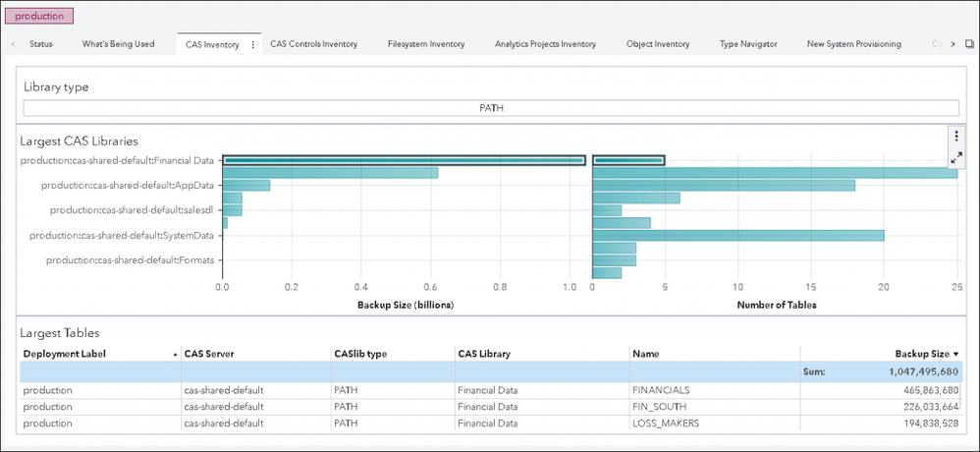Go to the CAS Controls Inventory tab

[313, 44]
